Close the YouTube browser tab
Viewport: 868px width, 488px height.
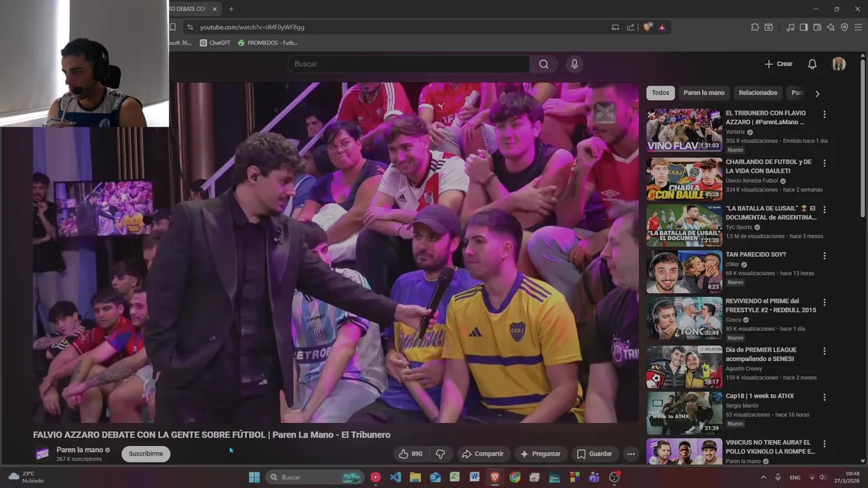pyautogui.click(x=214, y=9)
